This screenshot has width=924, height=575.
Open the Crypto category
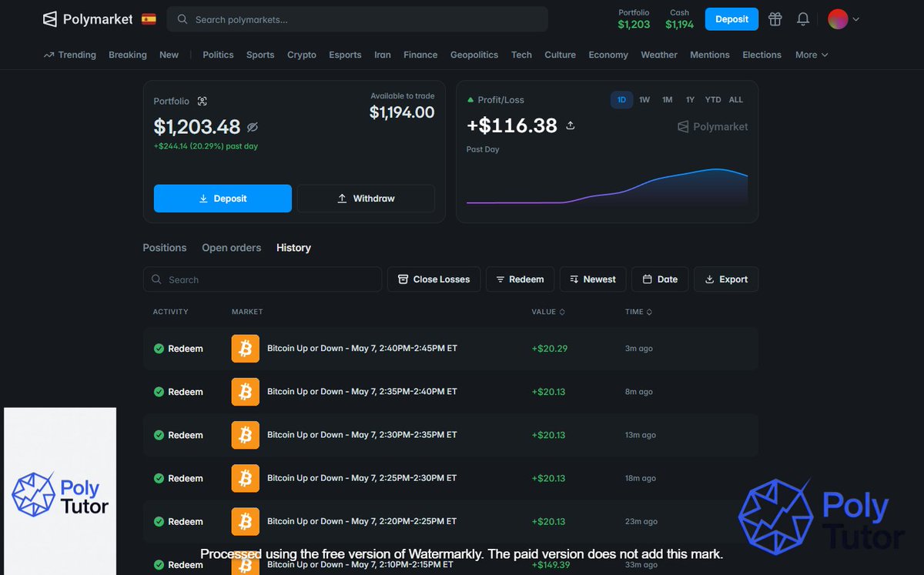pyautogui.click(x=302, y=55)
